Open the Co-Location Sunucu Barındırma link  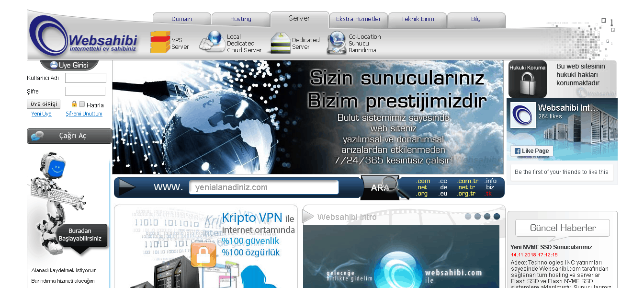click(x=364, y=44)
